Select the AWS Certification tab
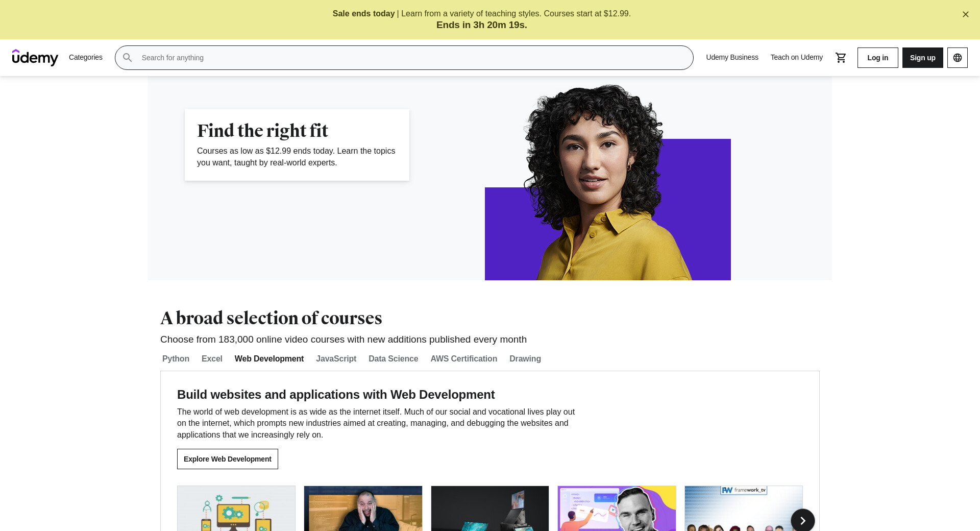This screenshot has height=531, width=980. coord(463,358)
